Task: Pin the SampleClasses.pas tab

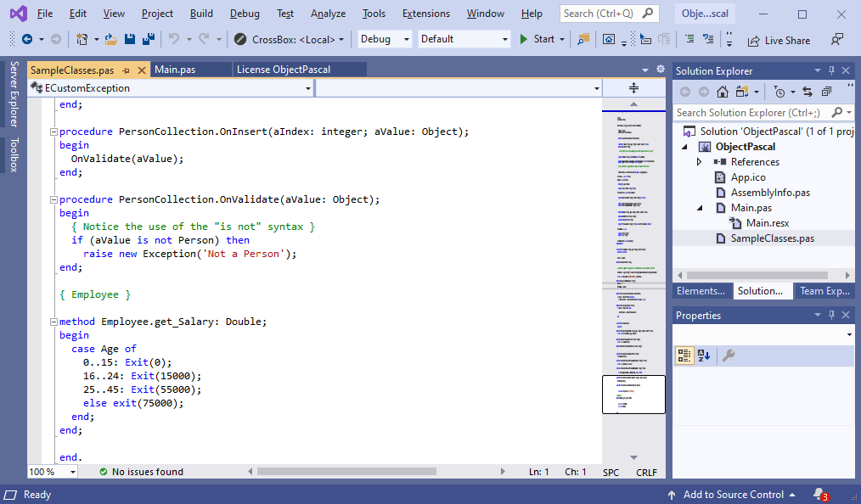Action: point(127,70)
